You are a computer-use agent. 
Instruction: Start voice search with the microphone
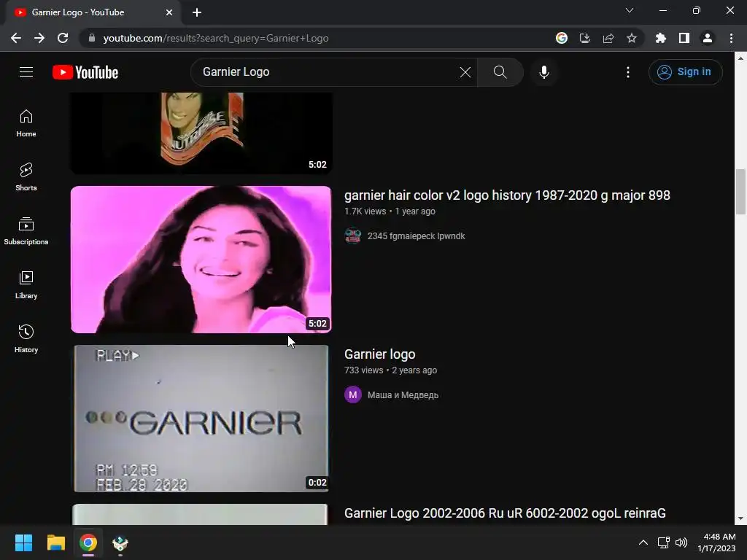543,72
